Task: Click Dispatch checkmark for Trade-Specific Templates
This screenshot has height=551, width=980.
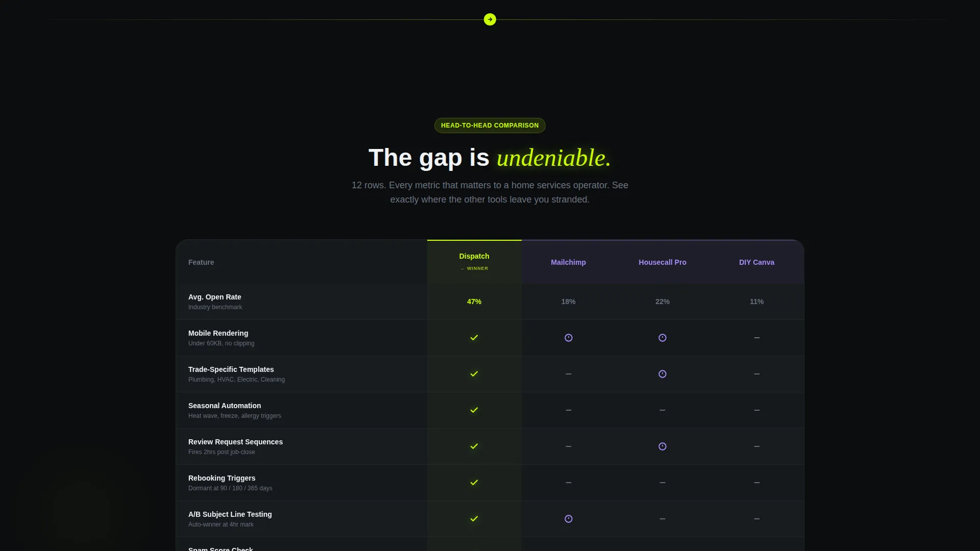Action: point(474,374)
